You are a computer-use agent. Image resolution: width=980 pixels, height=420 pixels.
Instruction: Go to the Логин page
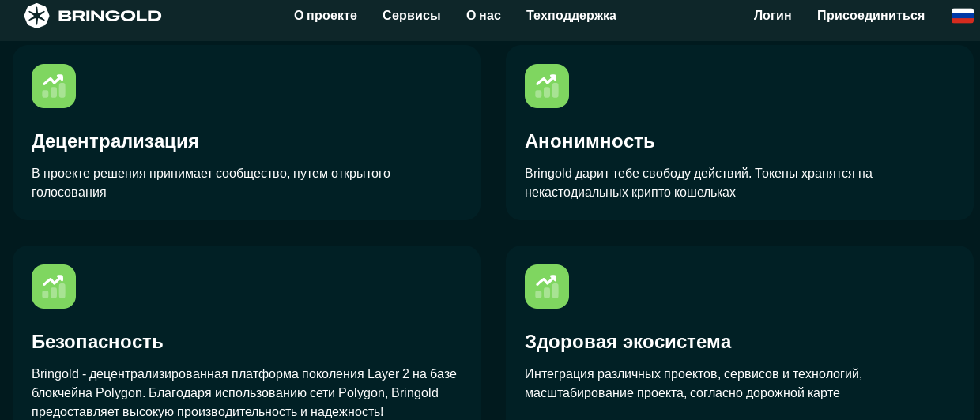773,15
